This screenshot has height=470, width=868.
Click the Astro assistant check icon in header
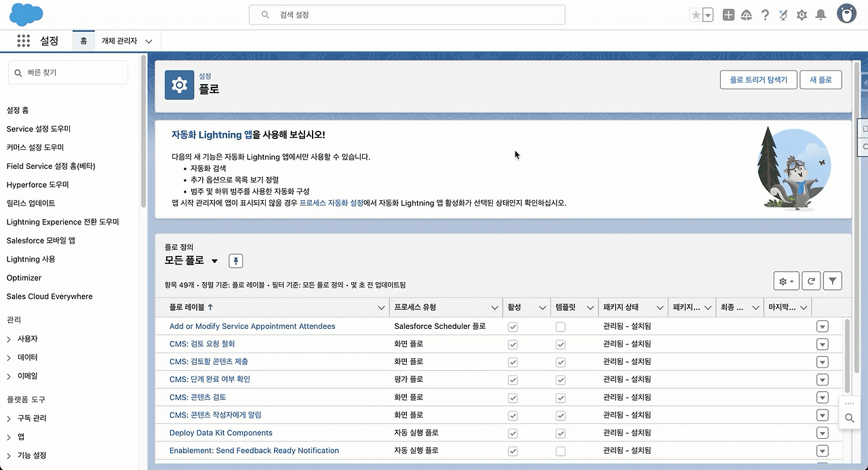[783, 15]
